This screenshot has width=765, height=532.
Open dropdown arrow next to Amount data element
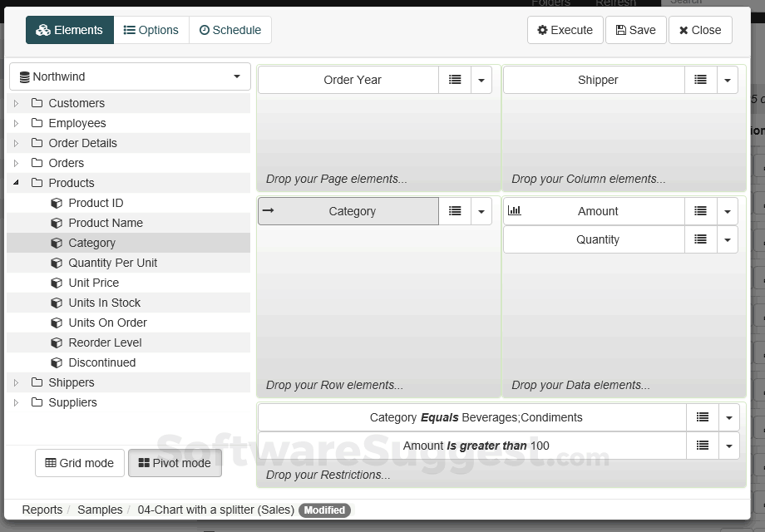point(728,211)
